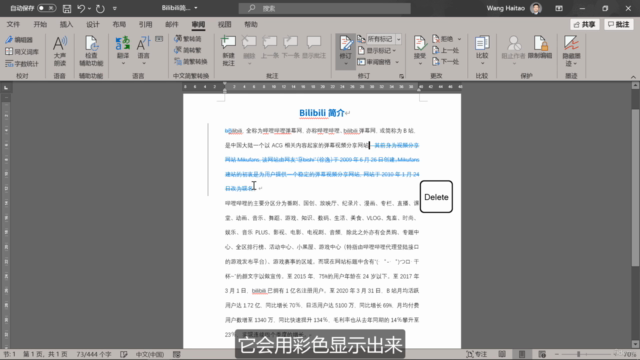Start 大声朗读 read aloud
Screen dimensions: 640x360
(x=60, y=51)
